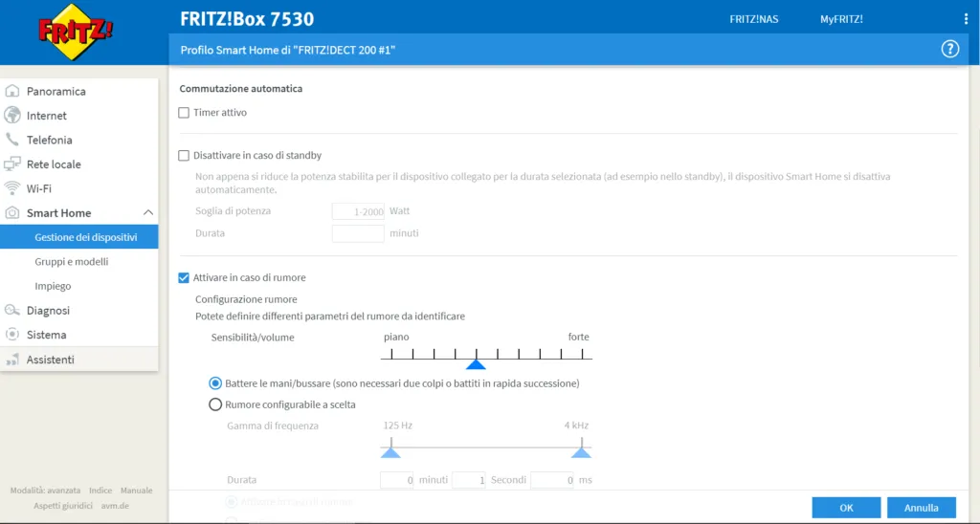Collapse the Smart Home menu chevron
Image resolution: width=980 pixels, height=524 pixels.
(x=148, y=213)
